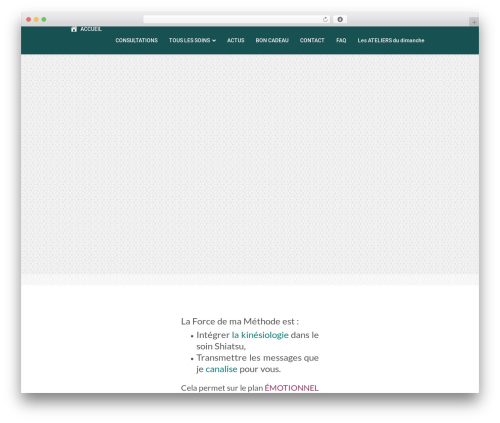Navigate to the CONTACT page
The width and height of the screenshot is (500, 423).
tap(312, 40)
